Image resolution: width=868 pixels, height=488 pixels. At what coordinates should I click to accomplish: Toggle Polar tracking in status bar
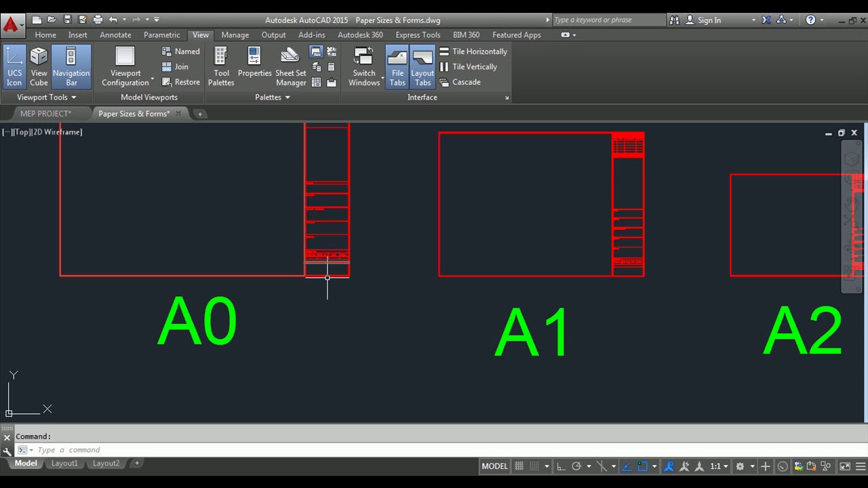click(x=576, y=466)
